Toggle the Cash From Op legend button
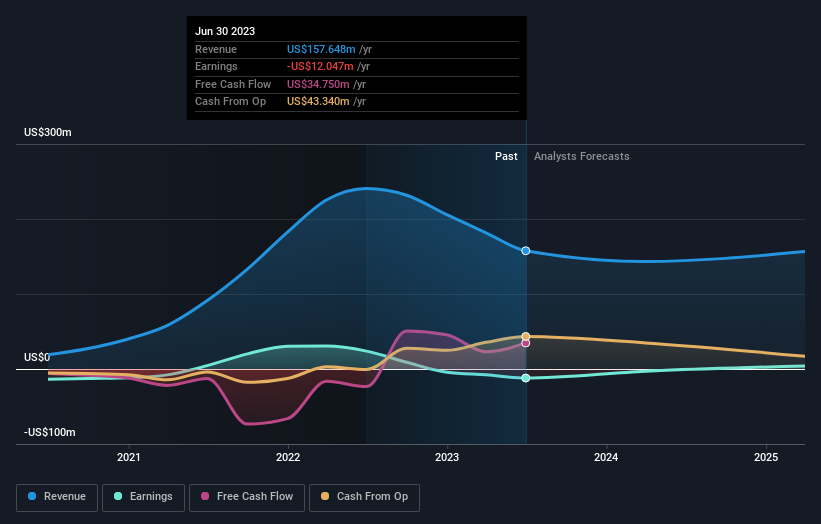Screen dimensions: 821x524 pos(364,497)
